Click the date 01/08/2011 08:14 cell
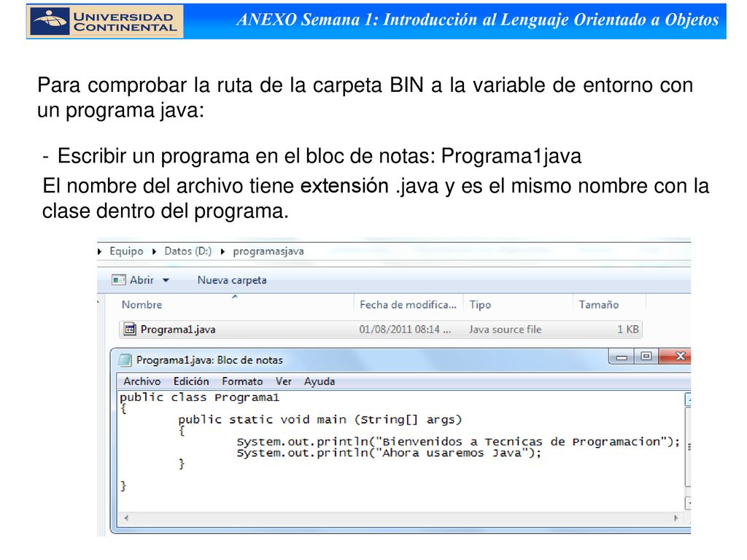747x560 pixels. coord(405,329)
